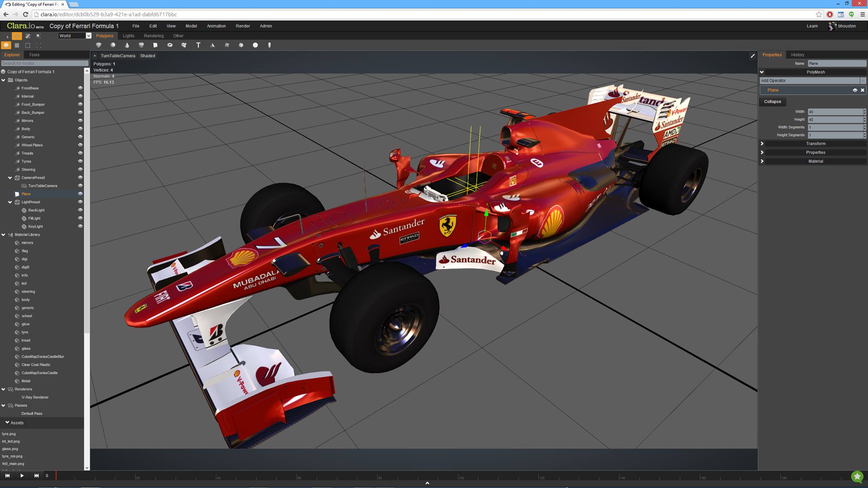Collapse the Material Library section
The width and height of the screenshot is (868, 488).
click(5, 234)
